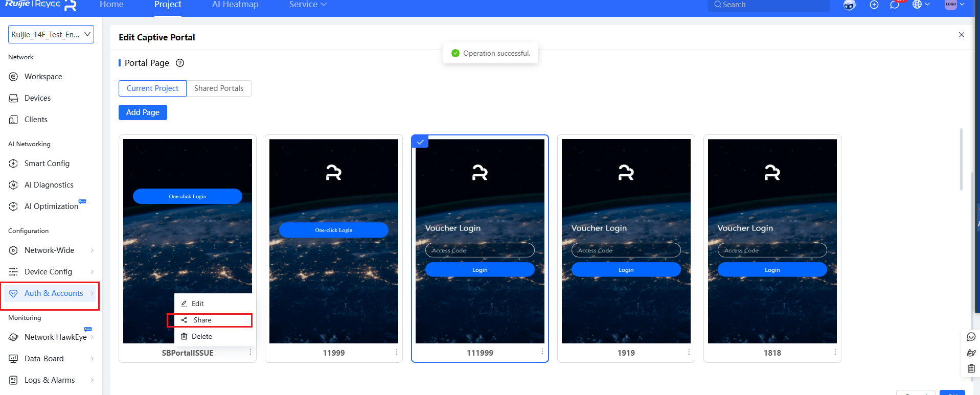Expand the Data-Board chevron

point(92,359)
